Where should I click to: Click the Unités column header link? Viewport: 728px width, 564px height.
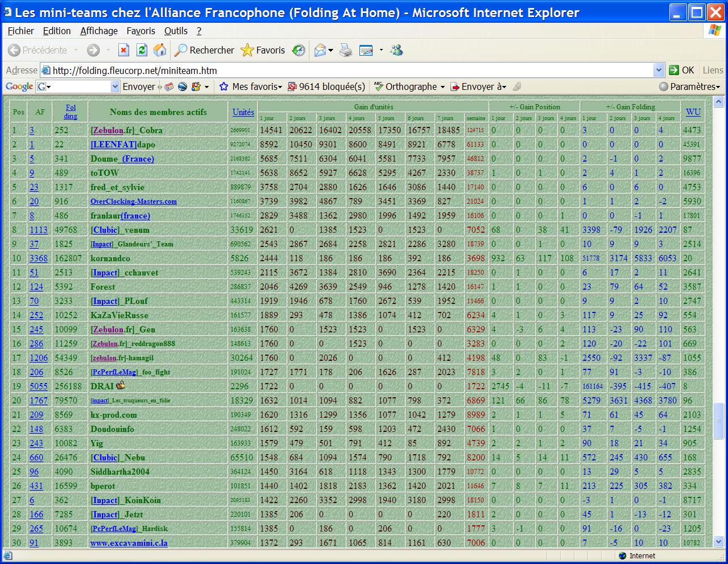(x=243, y=112)
